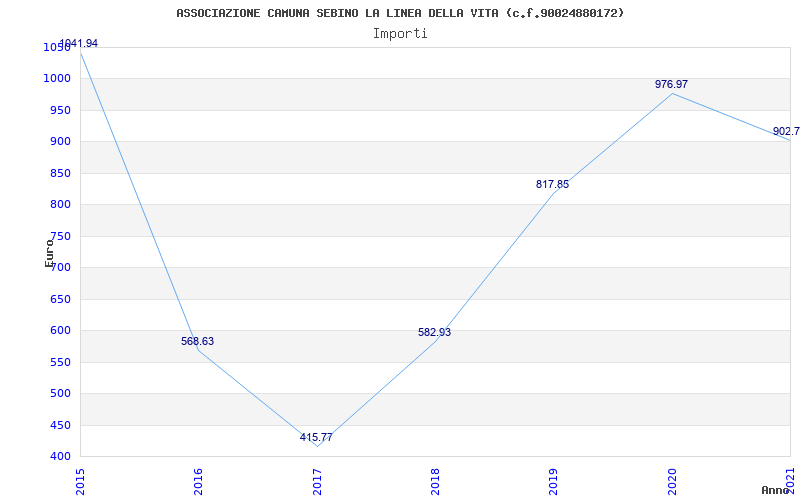This screenshot has height=500, width=800.
Task: Click the 750 y-axis tick label
Action: (60, 236)
